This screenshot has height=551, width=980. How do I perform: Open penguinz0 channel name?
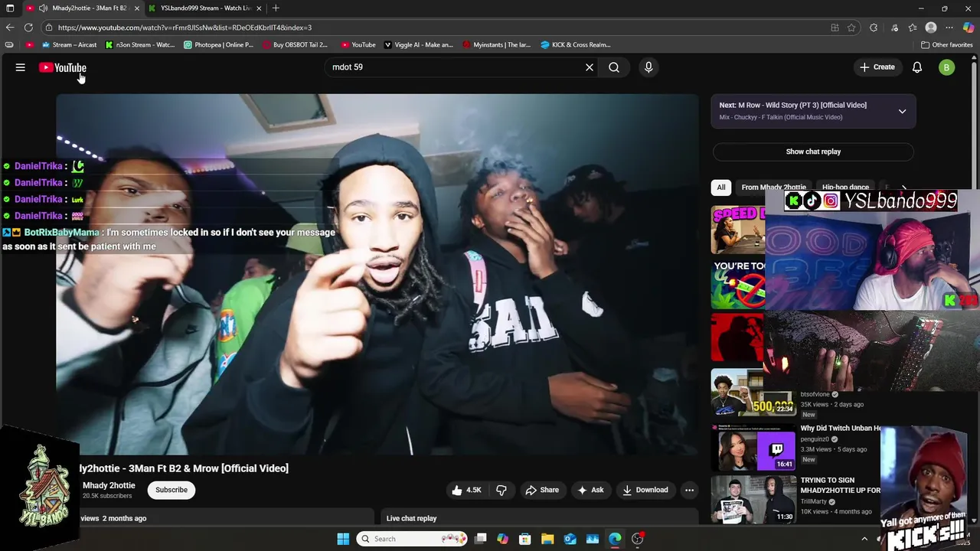point(815,439)
